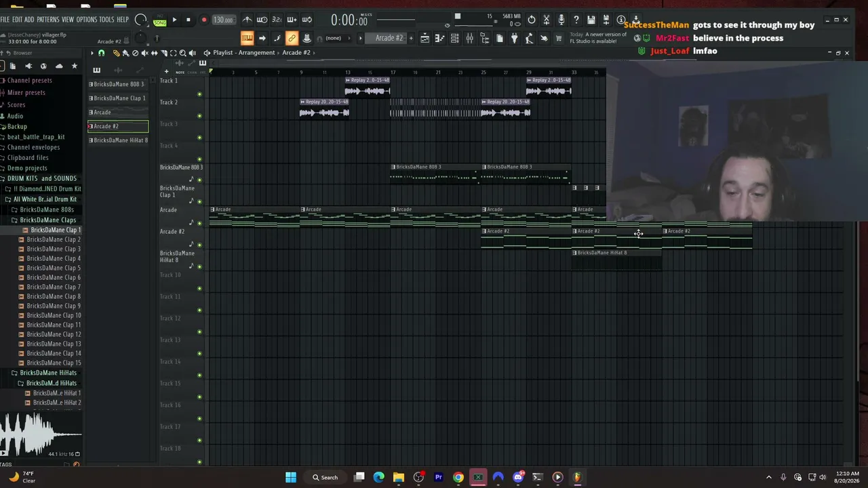
Task: Open the Mixer view
Action: click(x=469, y=38)
